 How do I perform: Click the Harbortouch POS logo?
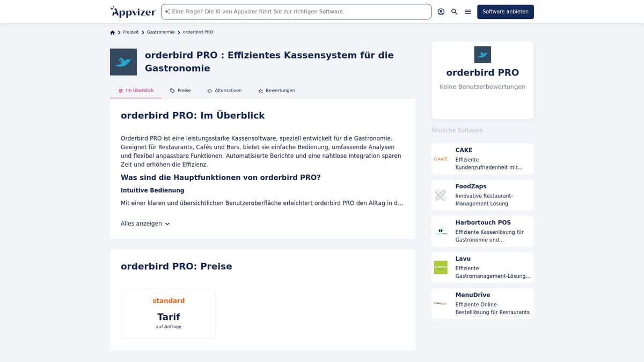[440, 231]
